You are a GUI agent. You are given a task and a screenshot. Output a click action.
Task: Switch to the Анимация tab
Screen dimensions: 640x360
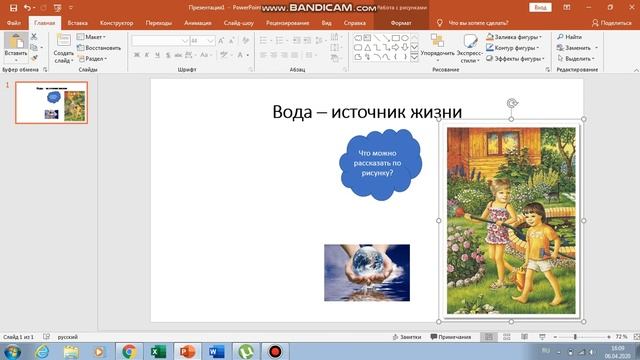click(198, 23)
